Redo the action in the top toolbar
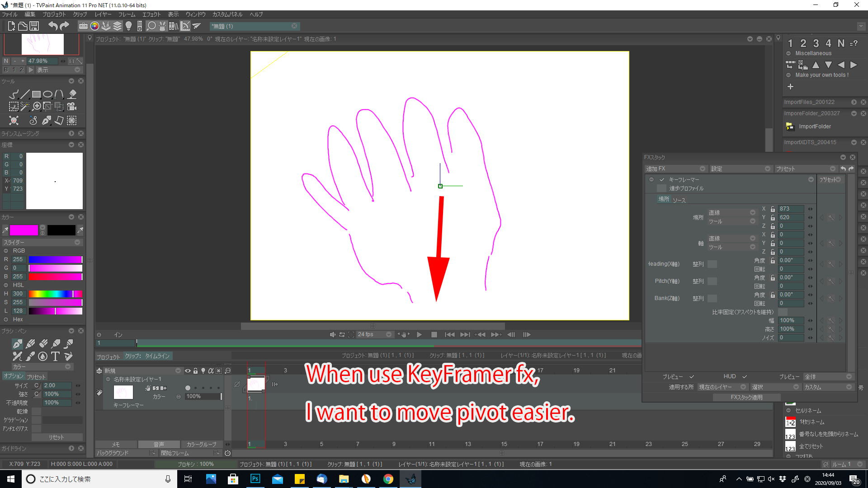 pos(65,26)
